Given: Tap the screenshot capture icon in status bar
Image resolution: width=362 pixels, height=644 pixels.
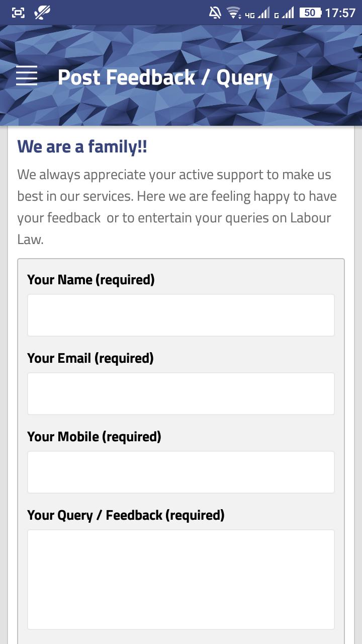Looking at the screenshot, I should (x=18, y=13).
